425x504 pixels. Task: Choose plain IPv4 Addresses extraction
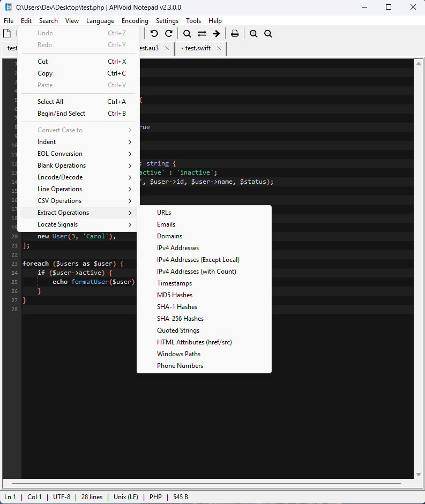[x=204, y=248]
